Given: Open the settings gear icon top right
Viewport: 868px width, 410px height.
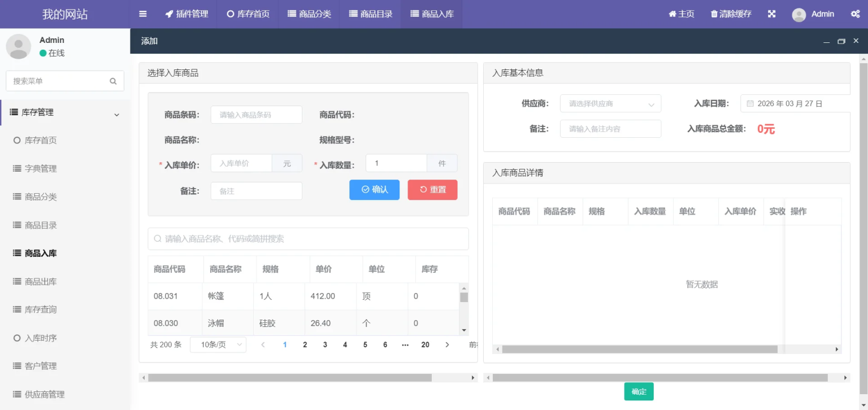Looking at the screenshot, I should [x=856, y=14].
